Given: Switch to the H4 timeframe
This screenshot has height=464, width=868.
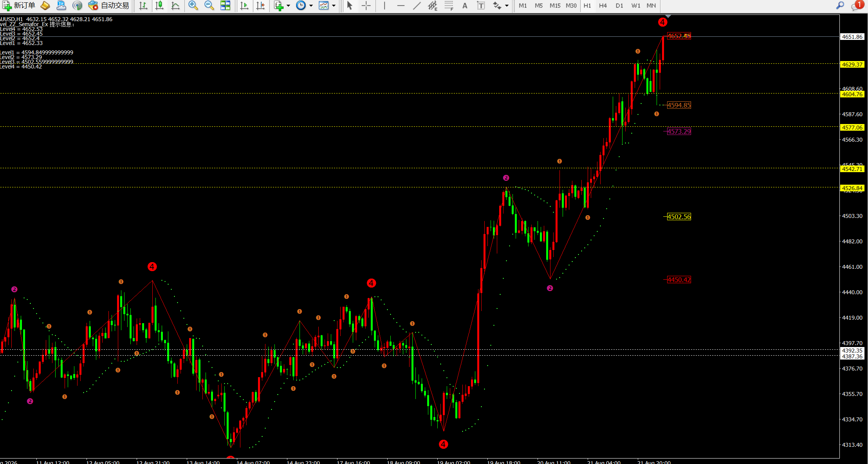Looking at the screenshot, I should [603, 5].
